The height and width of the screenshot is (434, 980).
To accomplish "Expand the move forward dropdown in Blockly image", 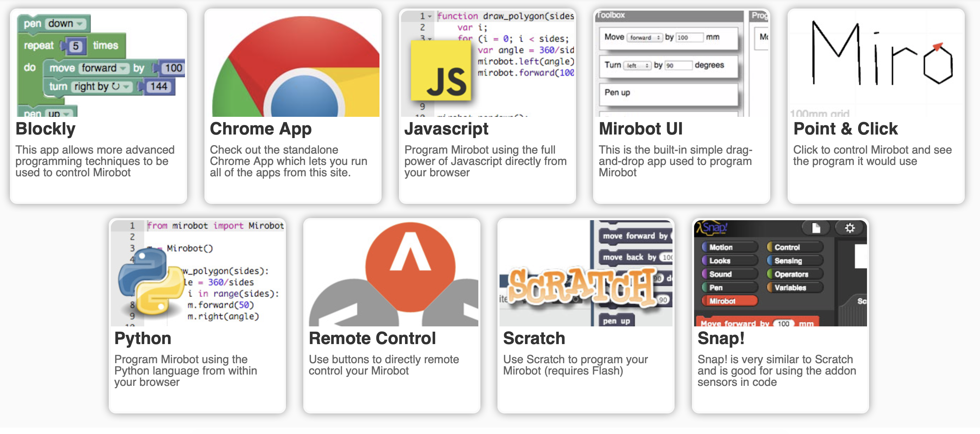I will point(104,68).
